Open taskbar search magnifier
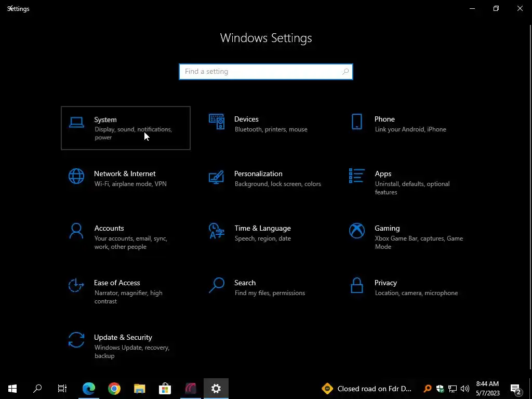 [37, 389]
